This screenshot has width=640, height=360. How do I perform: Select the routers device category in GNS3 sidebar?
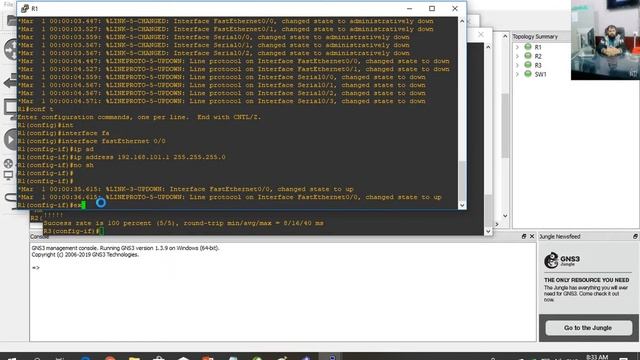point(11,50)
